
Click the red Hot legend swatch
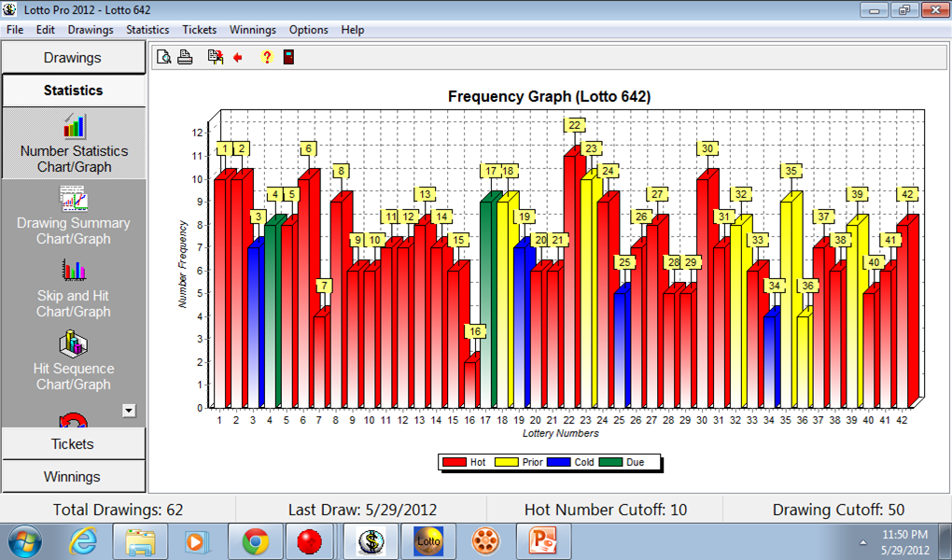point(455,462)
